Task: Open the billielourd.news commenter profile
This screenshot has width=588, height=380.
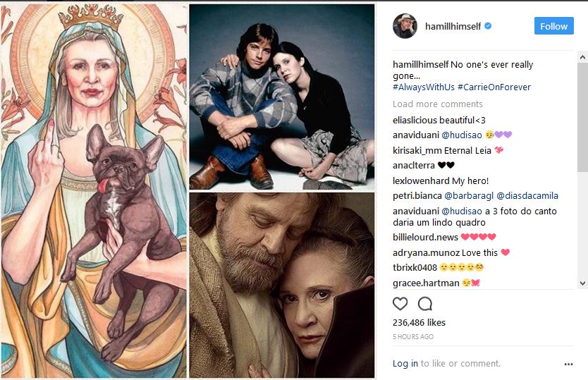Action: pos(425,238)
